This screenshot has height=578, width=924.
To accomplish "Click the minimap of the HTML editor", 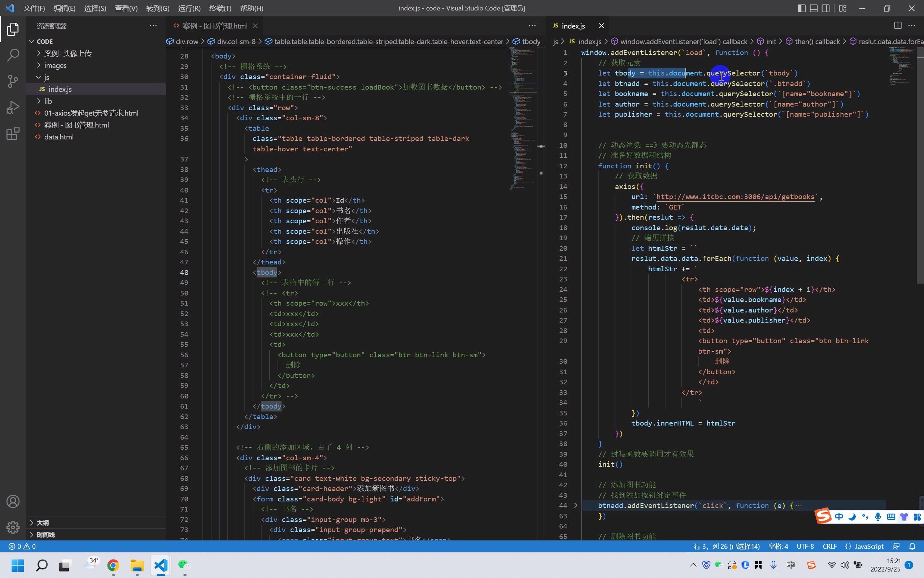I will point(523,118).
